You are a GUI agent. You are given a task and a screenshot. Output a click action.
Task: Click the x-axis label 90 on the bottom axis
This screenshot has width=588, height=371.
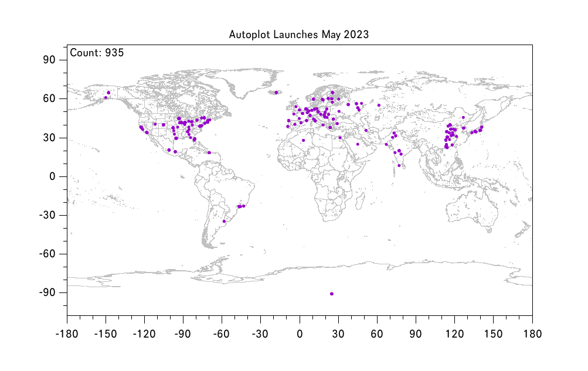416,334
